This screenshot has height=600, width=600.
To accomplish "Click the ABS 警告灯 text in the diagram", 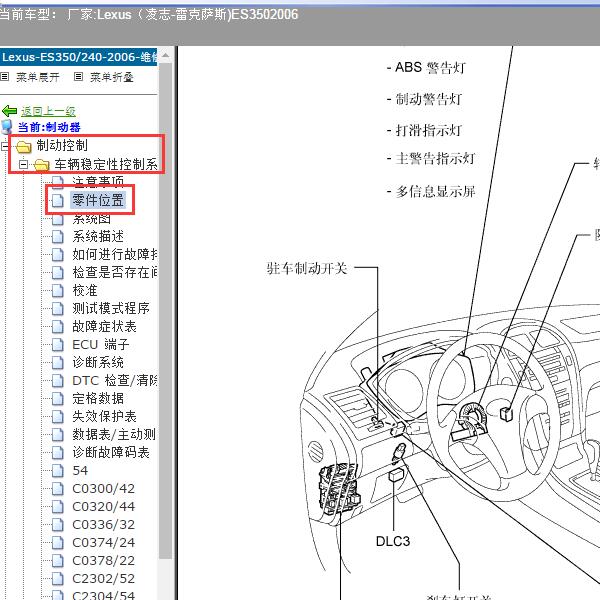I will click(430, 68).
